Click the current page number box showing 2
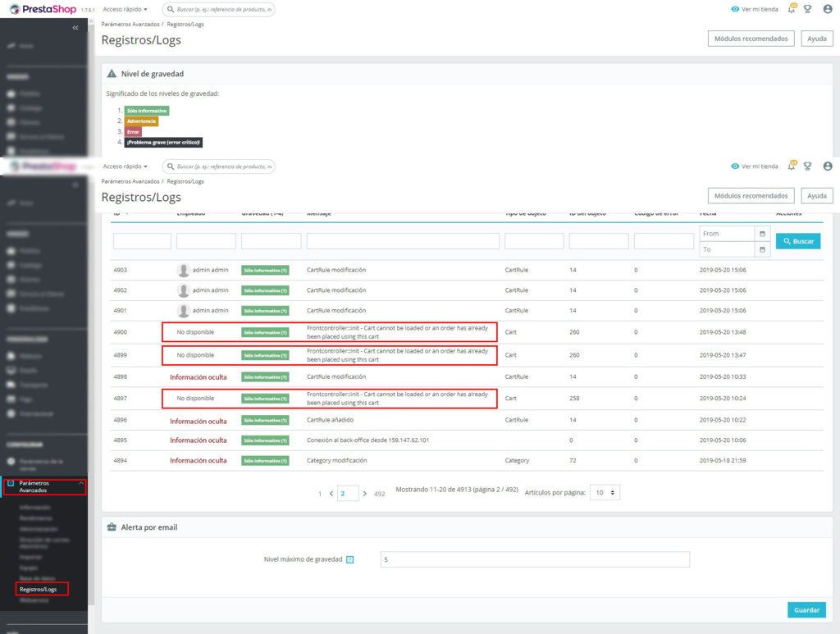 pos(348,494)
